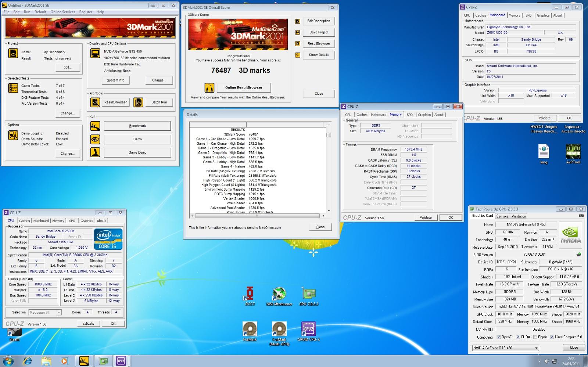Image resolution: width=588 pixels, height=367 pixels.
Task: Click Change in Display and CPU Settings
Action: coord(159,80)
